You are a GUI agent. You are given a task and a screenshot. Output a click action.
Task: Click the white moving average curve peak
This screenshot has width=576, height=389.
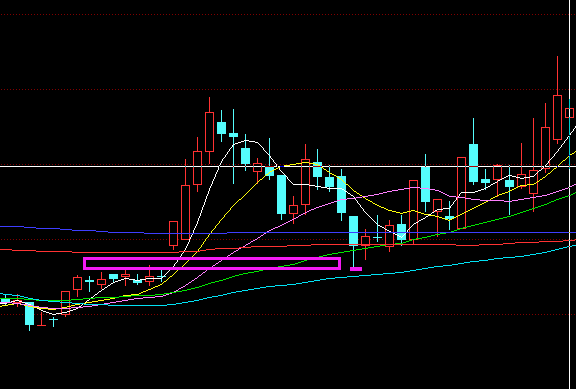246,141
